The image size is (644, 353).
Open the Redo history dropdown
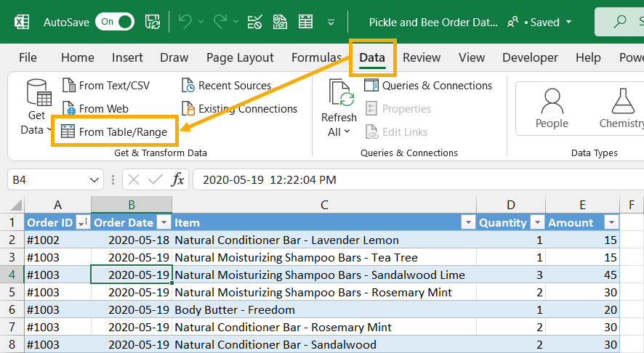click(x=236, y=21)
